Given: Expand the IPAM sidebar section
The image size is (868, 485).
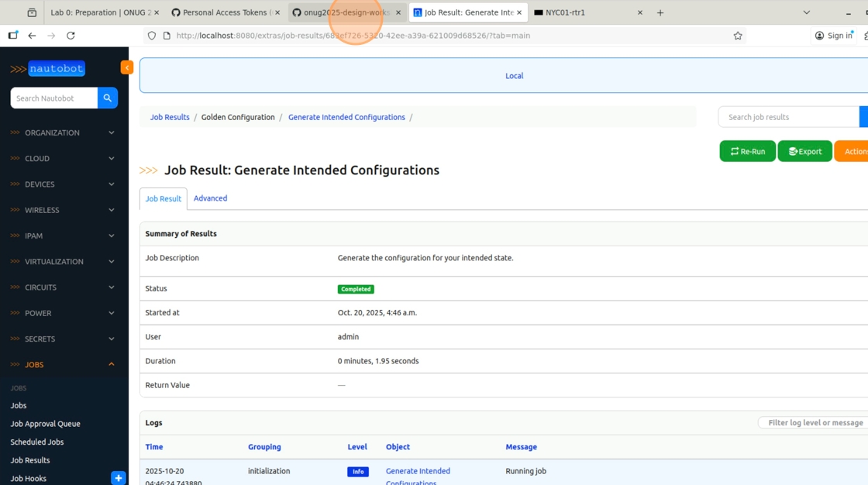Looking at the screenshot, I should click(x=64, y=236).
